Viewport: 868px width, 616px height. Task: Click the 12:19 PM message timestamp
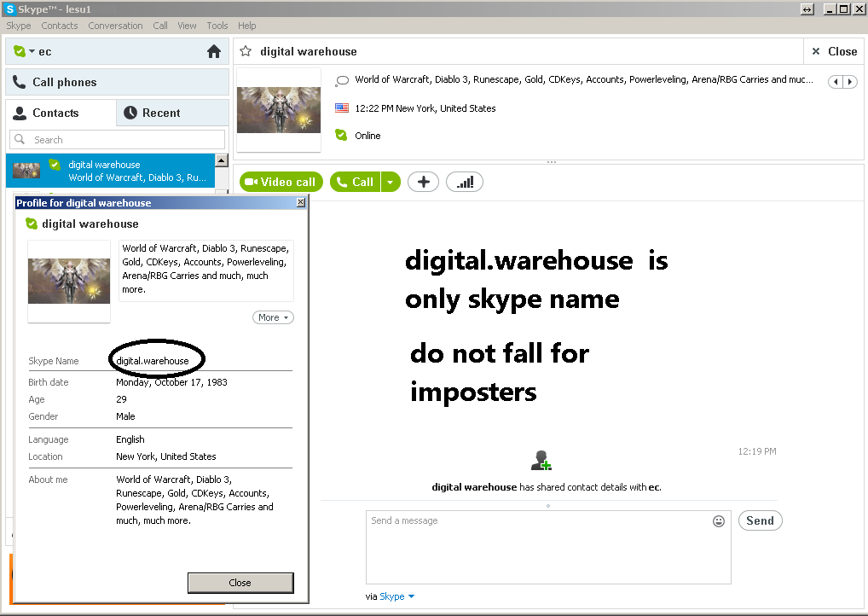click(x=757, y=451)
